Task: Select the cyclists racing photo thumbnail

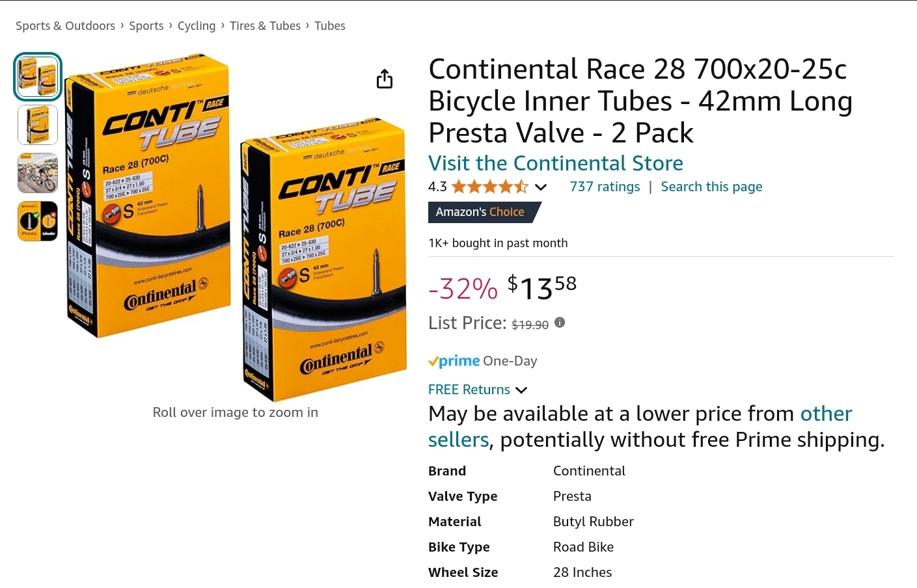Action: click(x=38, y=173)
